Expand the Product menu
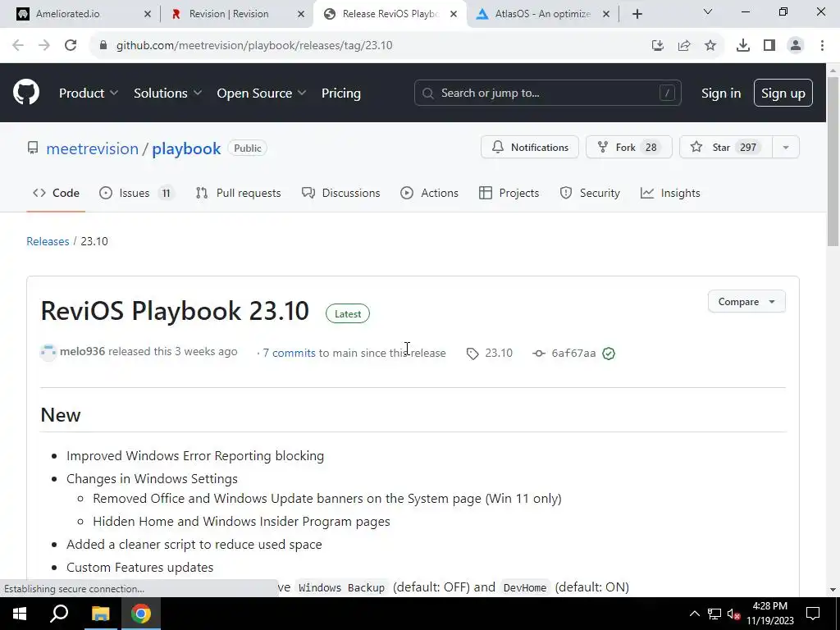The width and height of the screenshot is (840, 630). tap(89, 93)
